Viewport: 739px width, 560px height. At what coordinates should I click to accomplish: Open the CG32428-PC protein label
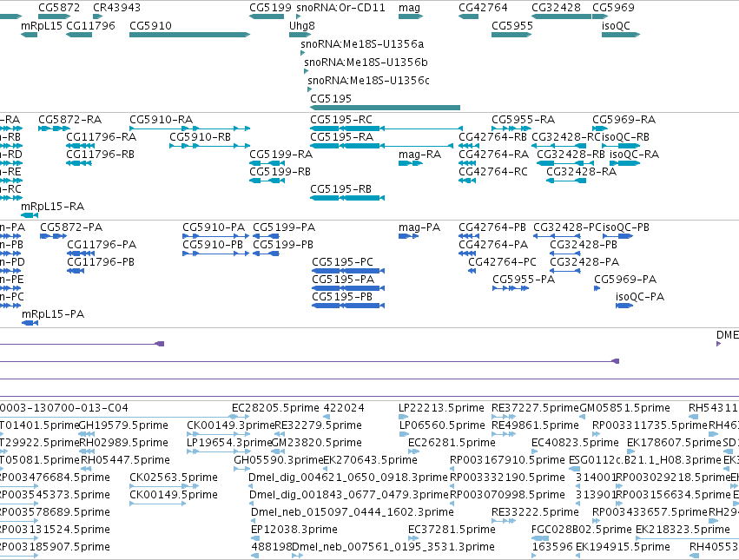pos(568,227)
